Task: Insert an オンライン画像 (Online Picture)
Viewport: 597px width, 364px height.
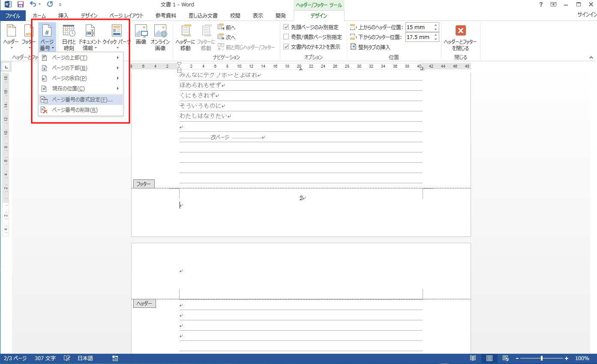Action: (160, 37)
